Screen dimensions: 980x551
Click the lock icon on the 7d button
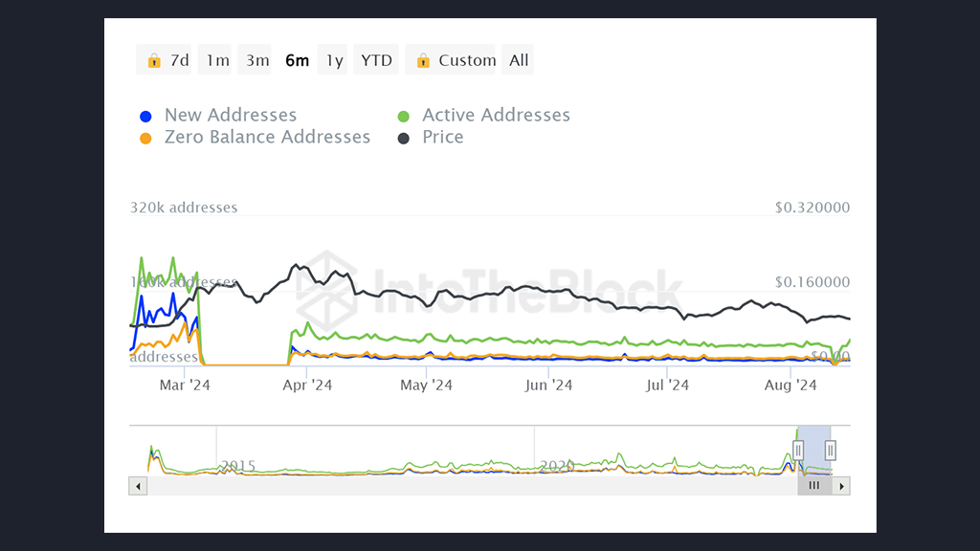(x=154, y=61)
